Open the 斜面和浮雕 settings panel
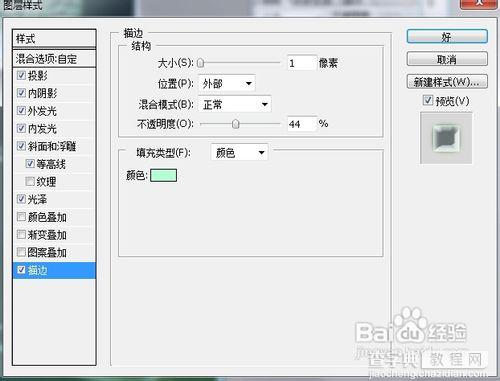Viewport: 500px width, 381px height. point(52,146)
